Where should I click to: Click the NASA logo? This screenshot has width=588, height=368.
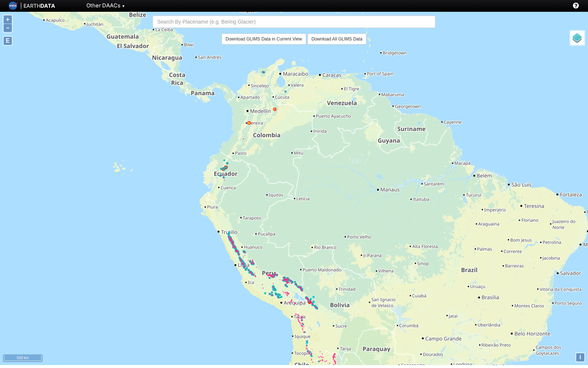[13, 6]
